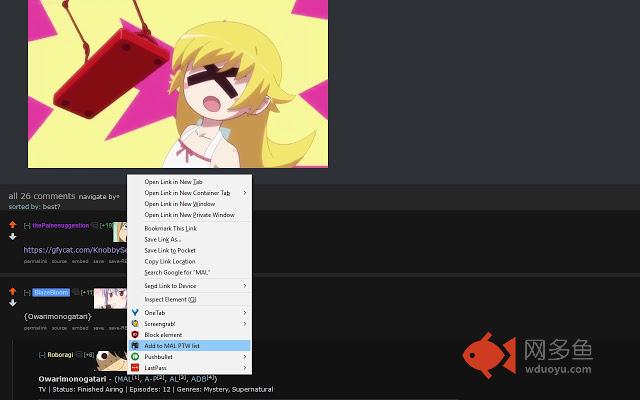This screenshot has height=400, width=640.
Task: Open BlazeBloom user profile link
Action: point(51,292)
